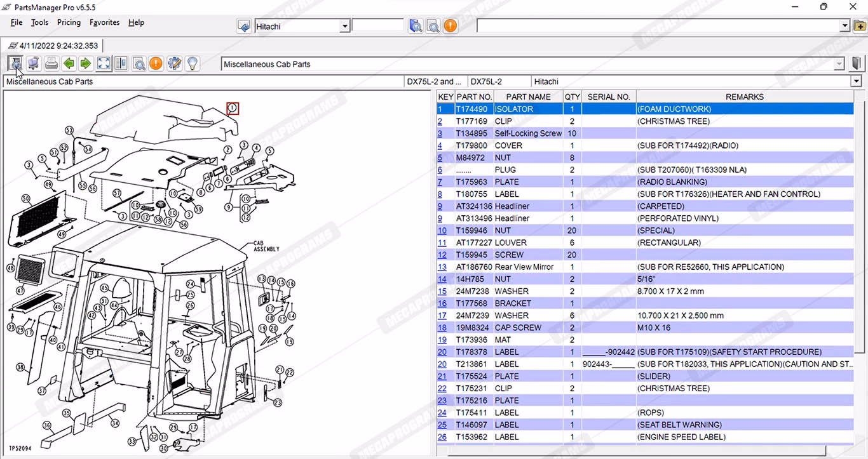
Task: Open the Pricing menu
Action: pyautogui.click(x=69, y=22)
